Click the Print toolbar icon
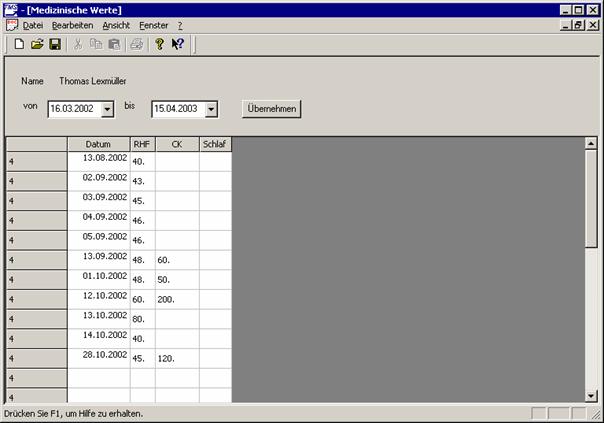The height and width of the screenshot is (423, 604). 137,44
